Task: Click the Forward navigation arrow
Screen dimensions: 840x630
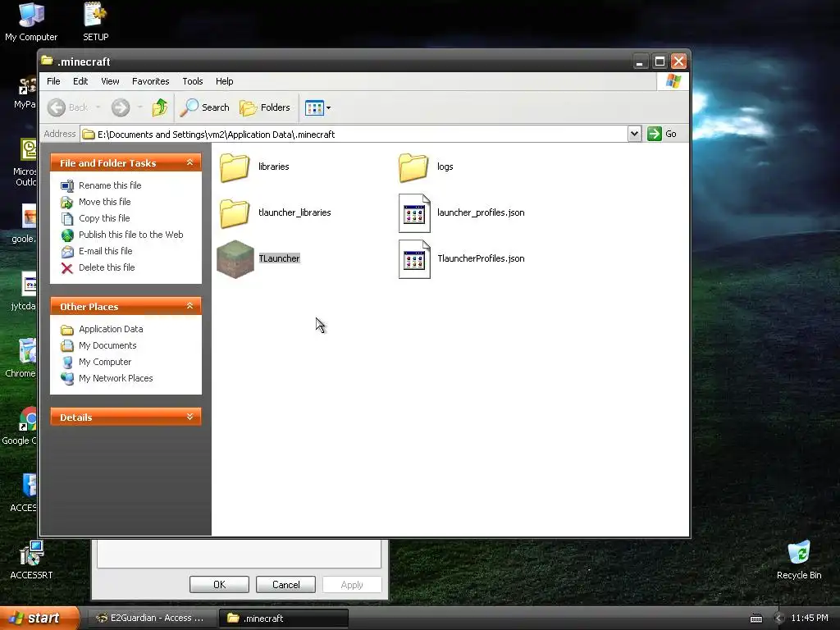Action: (x=121, y=107)
